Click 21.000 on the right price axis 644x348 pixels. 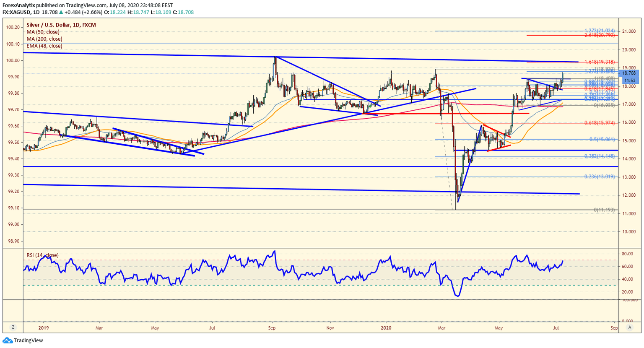click(629, 31)
